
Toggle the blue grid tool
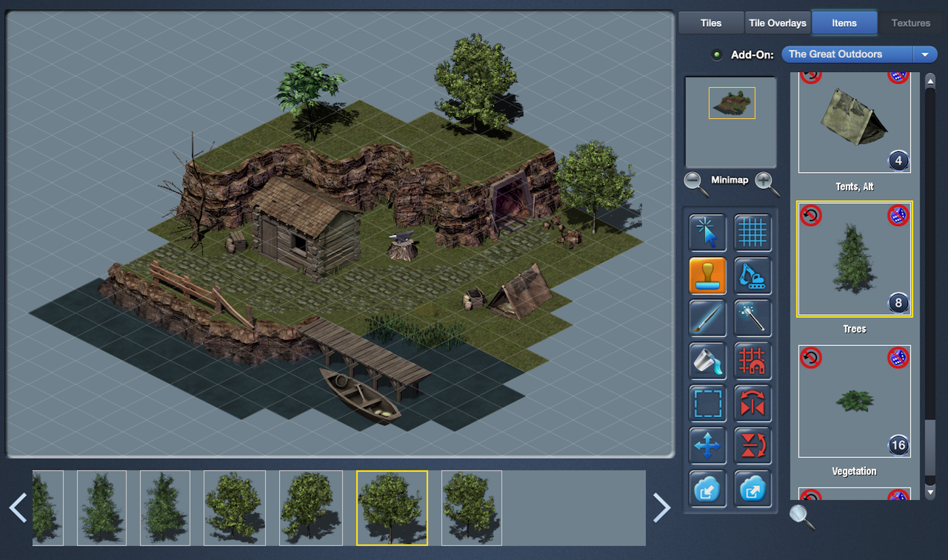pos(752,233)
